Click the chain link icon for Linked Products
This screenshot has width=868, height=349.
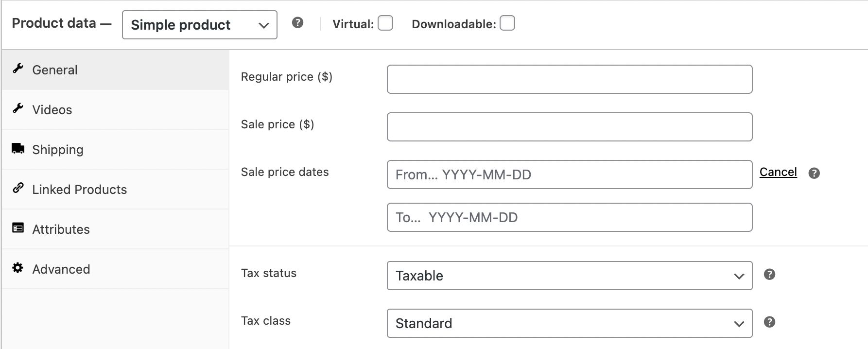click(18, 188)
